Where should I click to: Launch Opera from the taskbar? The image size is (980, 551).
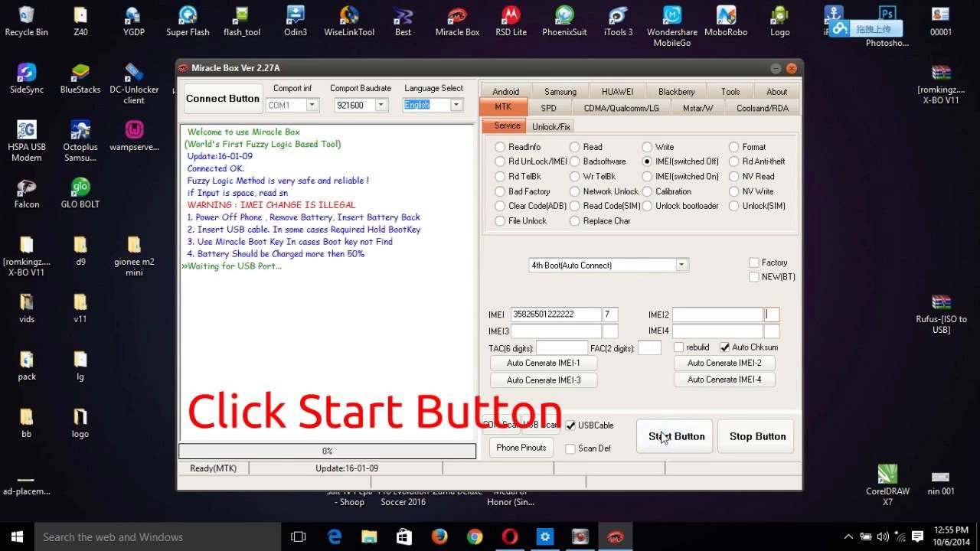(x=509, y=536)
